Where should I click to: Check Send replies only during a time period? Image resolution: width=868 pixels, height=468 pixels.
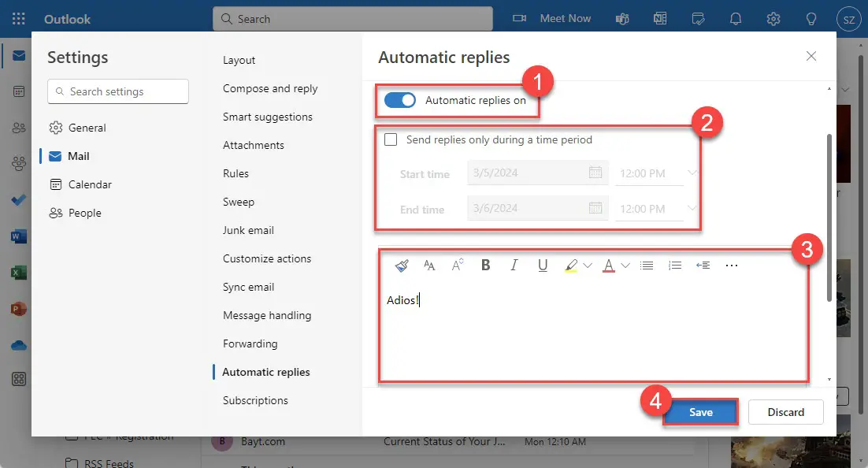[391, 139]
